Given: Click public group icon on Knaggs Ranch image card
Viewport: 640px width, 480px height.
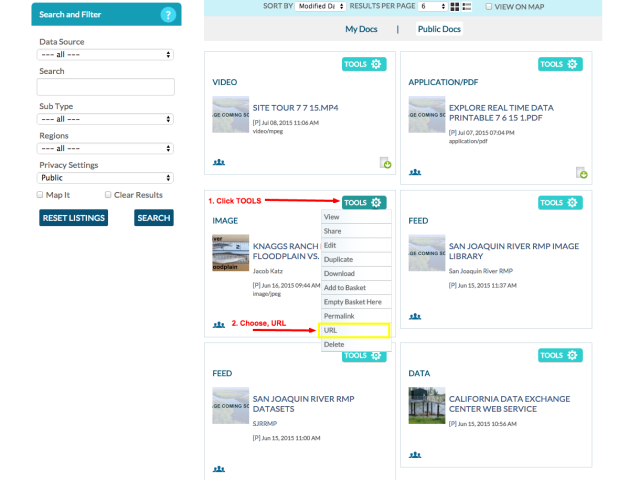Looking at the screenshot, I should point(219,324).
